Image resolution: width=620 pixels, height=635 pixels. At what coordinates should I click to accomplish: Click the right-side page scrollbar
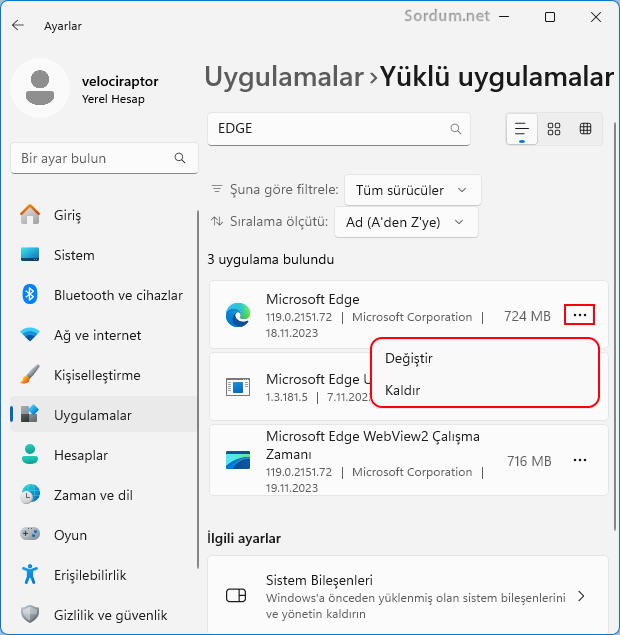[x=615, y=325]
